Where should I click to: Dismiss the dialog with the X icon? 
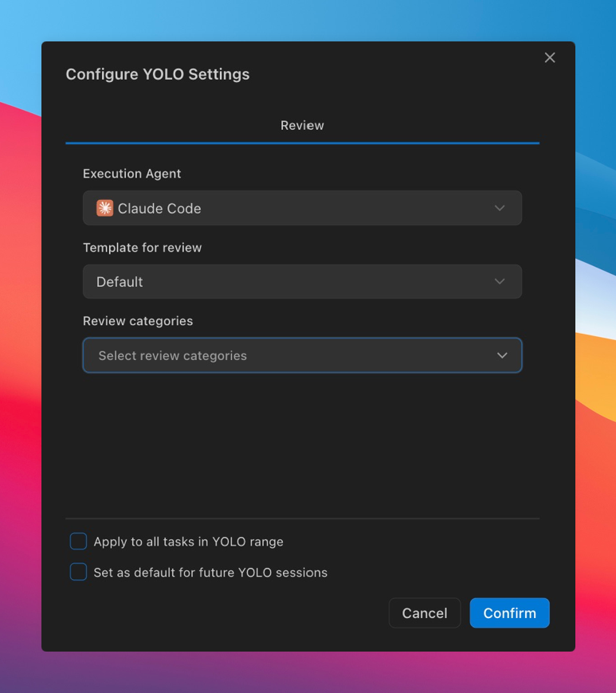point(550,57)
